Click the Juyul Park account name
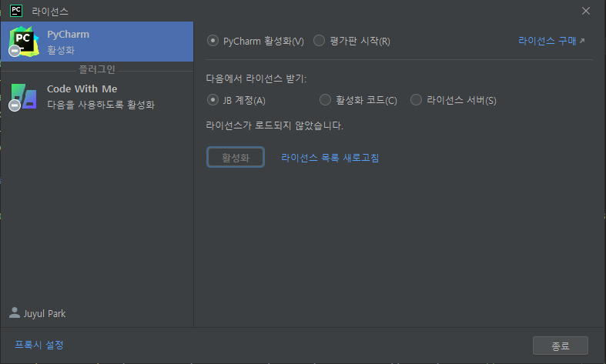The image size is (606, 364). [x=45, y=313]
